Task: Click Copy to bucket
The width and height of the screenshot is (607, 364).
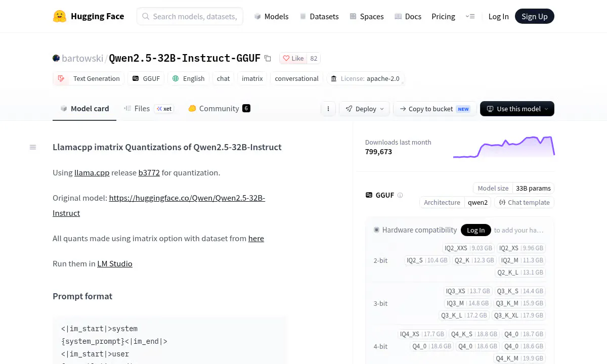Action: click(435, 109)
